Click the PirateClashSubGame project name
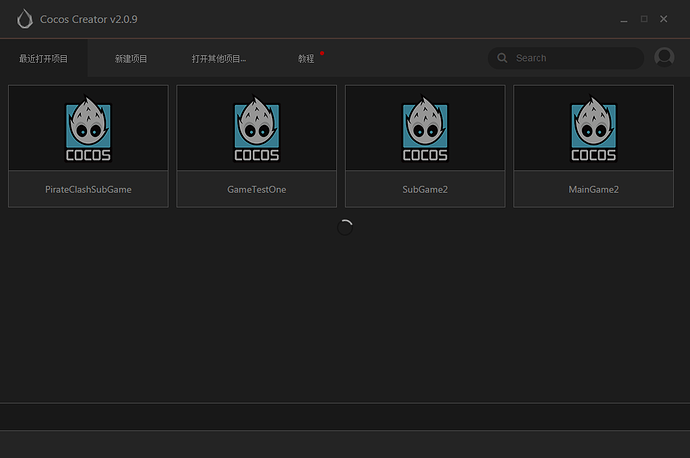 [88, 190]
